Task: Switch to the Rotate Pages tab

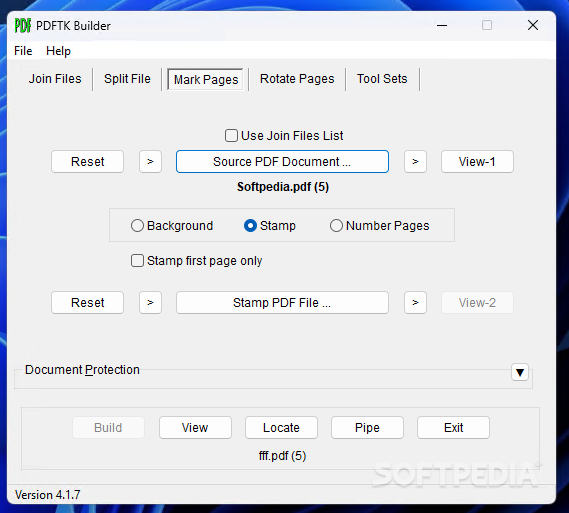Action: 297,79
